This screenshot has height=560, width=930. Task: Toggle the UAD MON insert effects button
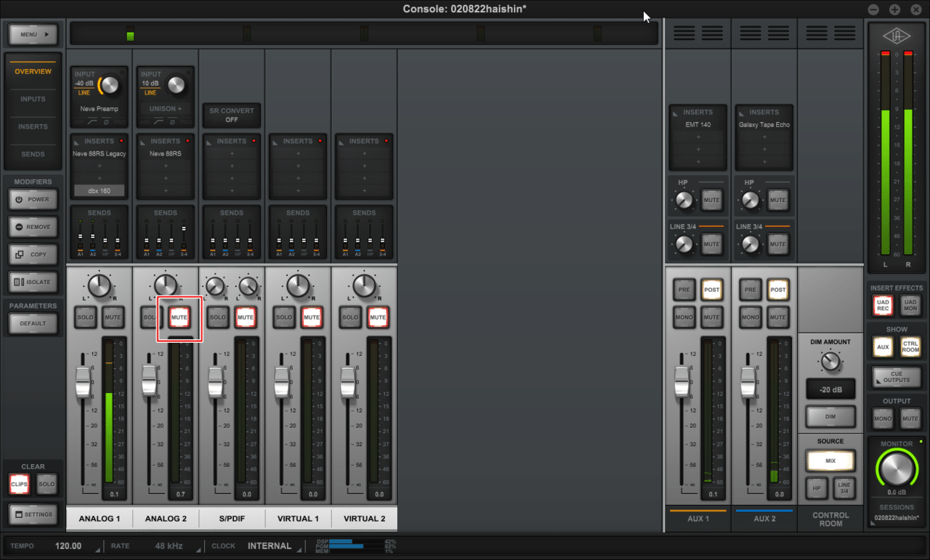[x=910, y=306]
